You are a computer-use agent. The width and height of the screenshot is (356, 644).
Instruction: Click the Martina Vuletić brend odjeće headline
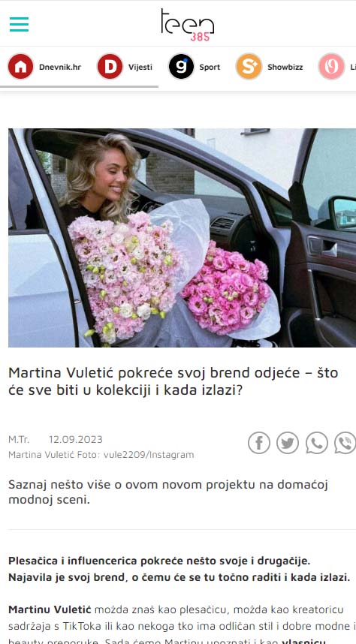tap(173, 381)
